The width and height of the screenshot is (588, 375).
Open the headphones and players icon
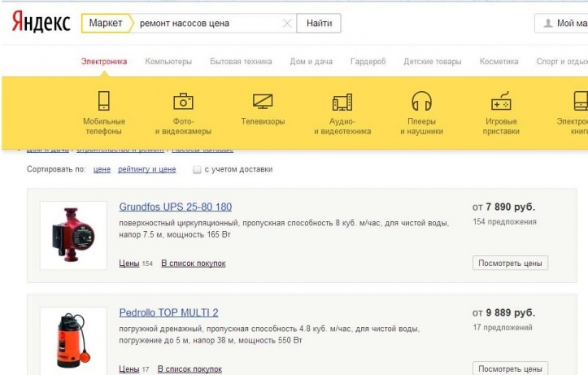tap(421, 102)
